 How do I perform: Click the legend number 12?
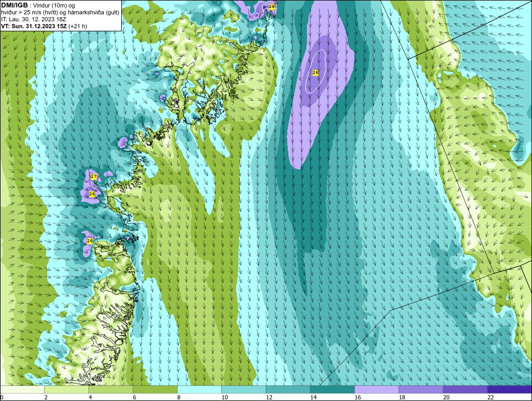269,397
